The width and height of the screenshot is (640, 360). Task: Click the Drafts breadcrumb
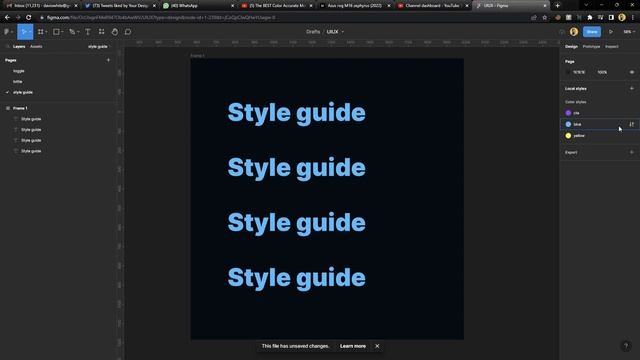click(313, 31)
